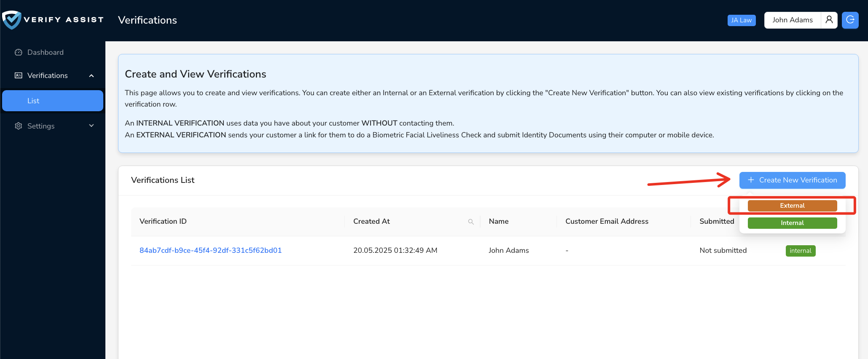Screen dimensions: 868x359
Task: Open the List submenu item
Action: point(53,101)
